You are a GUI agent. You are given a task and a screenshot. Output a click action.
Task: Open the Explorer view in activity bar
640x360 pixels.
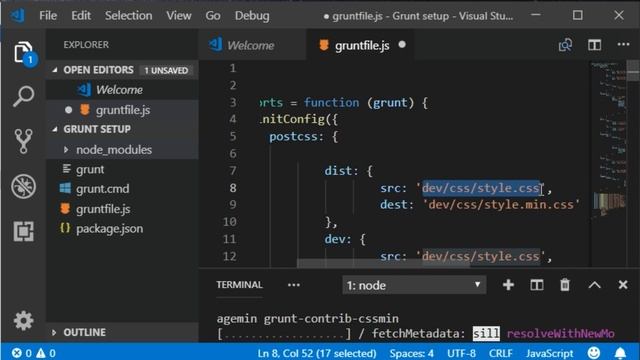[24, 53]
